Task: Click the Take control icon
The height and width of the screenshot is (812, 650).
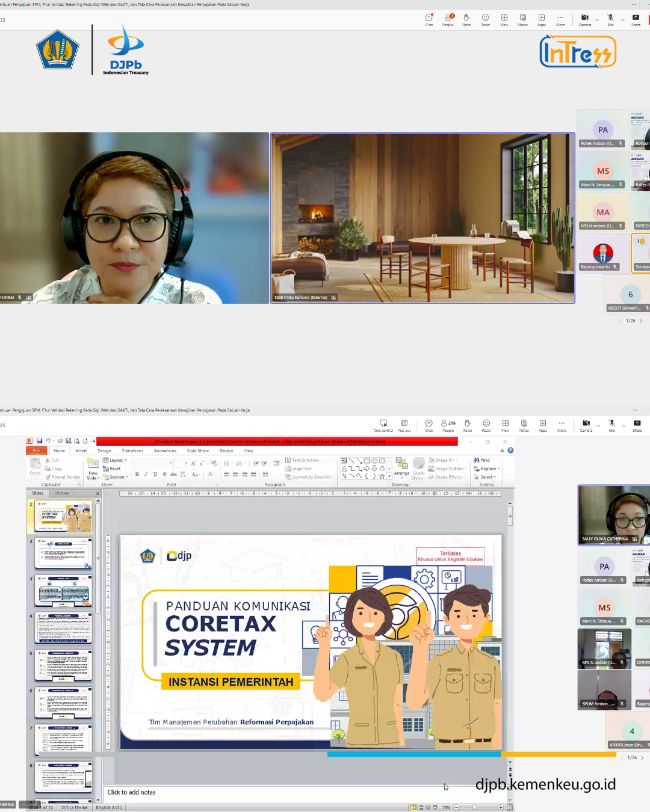Action: coord(383,423)
